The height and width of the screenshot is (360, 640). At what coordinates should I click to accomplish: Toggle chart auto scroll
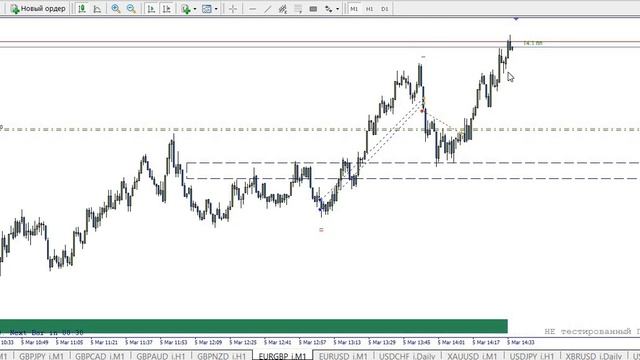(x=151, y=9)
